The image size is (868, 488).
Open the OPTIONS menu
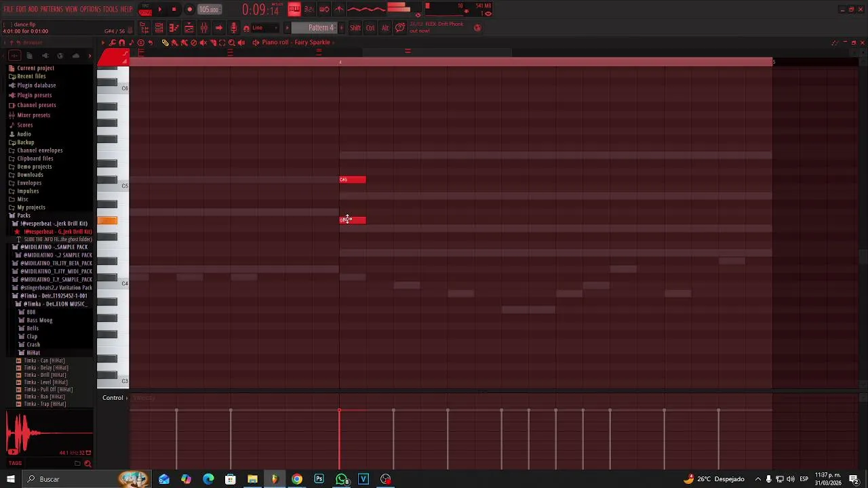pos(90,9)
